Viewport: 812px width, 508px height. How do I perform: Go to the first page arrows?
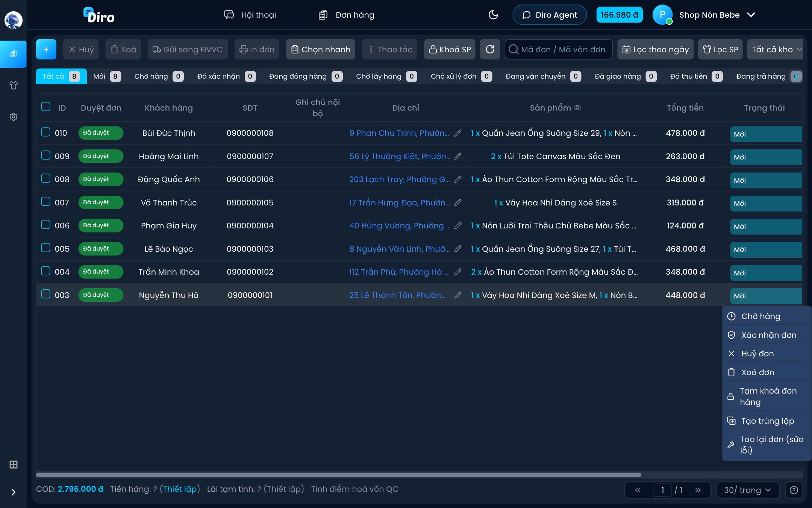click(638, 490)
